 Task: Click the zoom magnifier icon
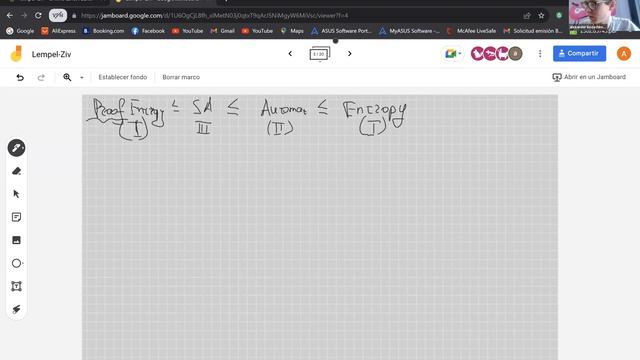(67, 77)
